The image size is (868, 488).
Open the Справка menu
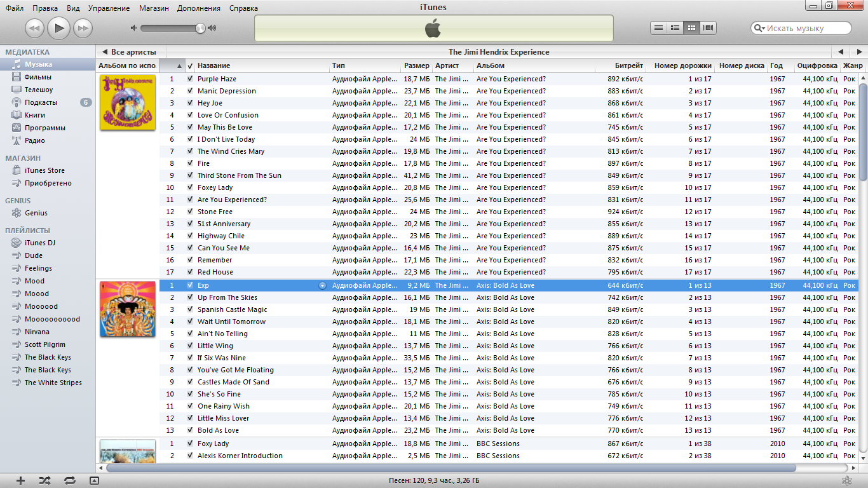point(243,8)
